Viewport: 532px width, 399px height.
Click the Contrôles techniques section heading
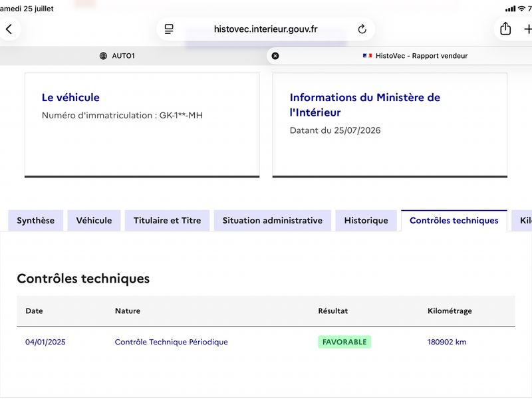[x=83, y=279]
